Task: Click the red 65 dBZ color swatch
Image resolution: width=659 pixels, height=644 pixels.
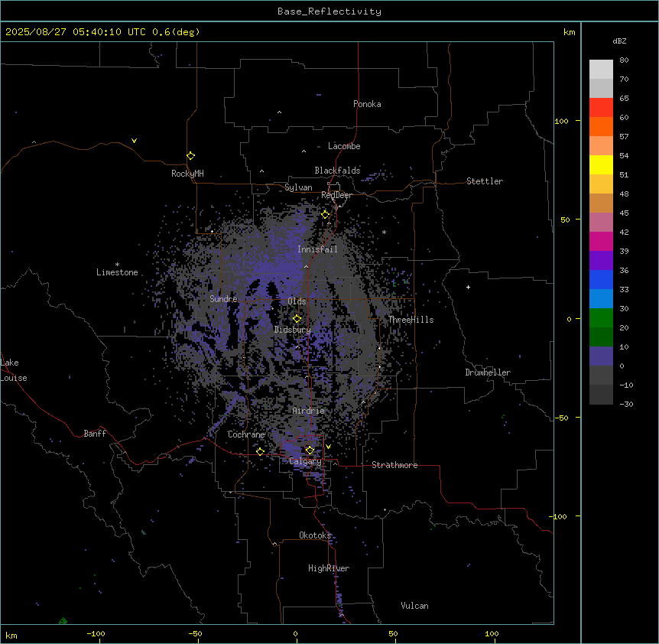Action: point(601,107)
